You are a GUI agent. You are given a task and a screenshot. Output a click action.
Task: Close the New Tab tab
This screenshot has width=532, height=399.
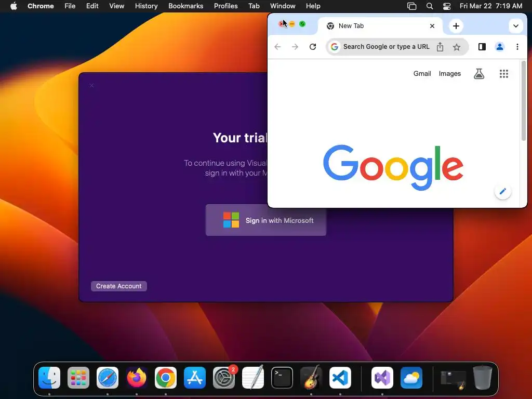432,26
